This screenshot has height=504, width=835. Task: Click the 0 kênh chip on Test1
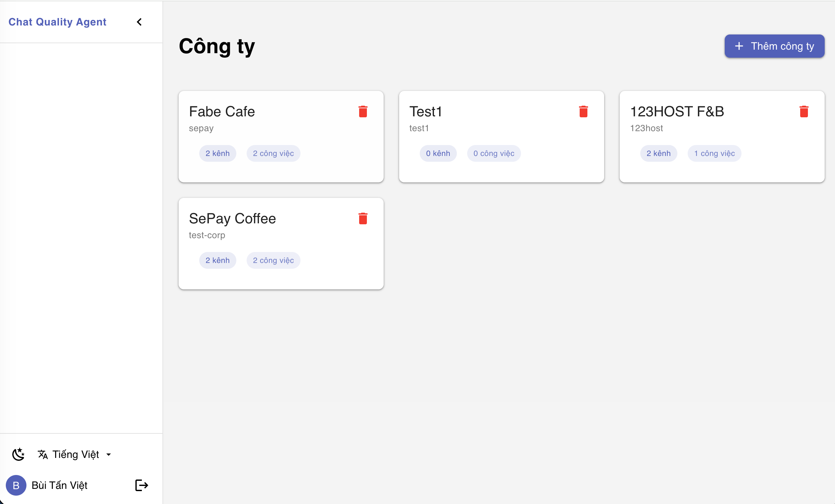tap(438, 153)
